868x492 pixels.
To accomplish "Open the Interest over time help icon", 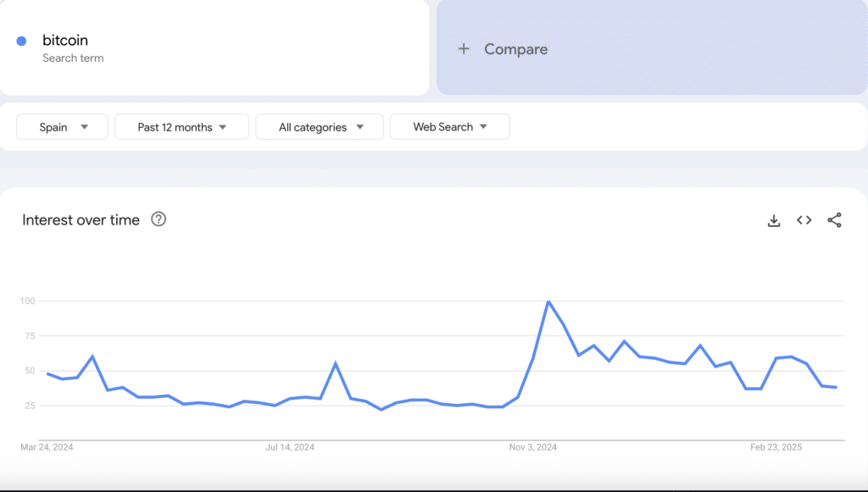I will tap(159, 219).
